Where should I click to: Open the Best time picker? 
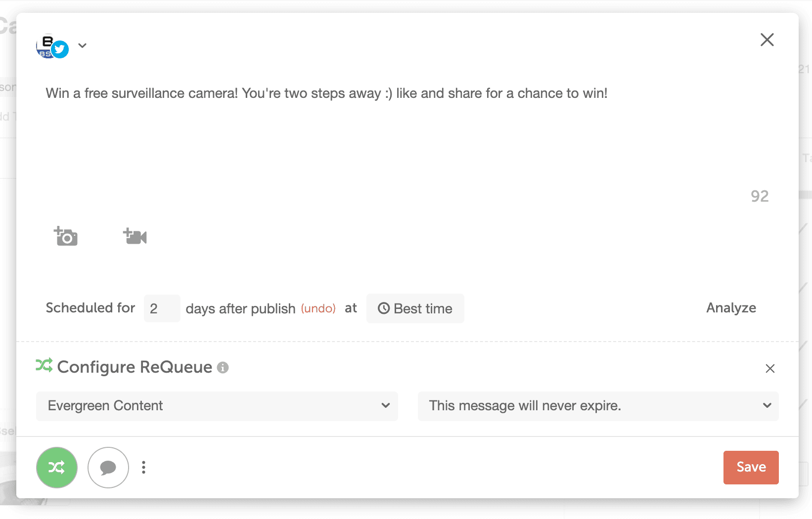(x=415, y=308)
